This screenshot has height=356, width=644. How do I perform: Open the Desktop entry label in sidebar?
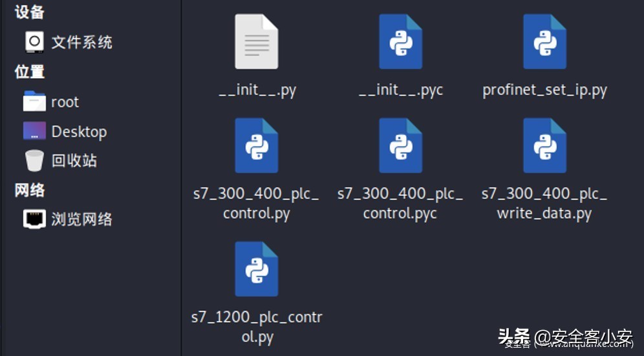coord(80,131)
